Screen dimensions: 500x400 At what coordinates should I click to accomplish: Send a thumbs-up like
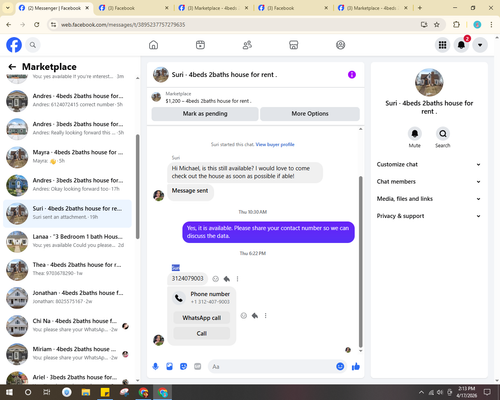click(x=356, y=367)
